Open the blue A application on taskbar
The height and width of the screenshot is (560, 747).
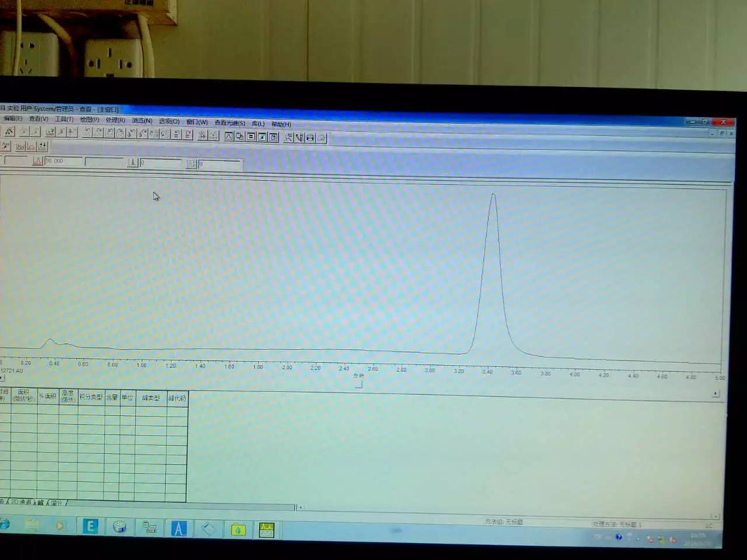coord(179,528)
